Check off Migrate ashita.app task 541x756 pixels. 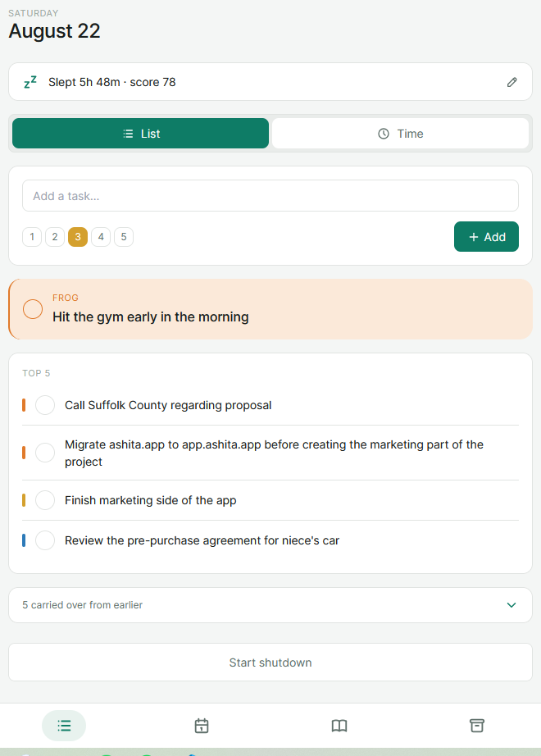coord(45,453)
